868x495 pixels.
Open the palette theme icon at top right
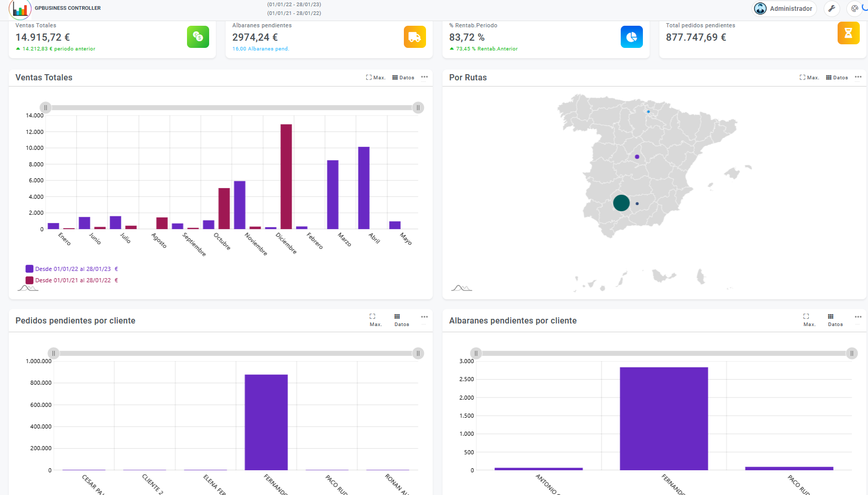click(855, 9)
